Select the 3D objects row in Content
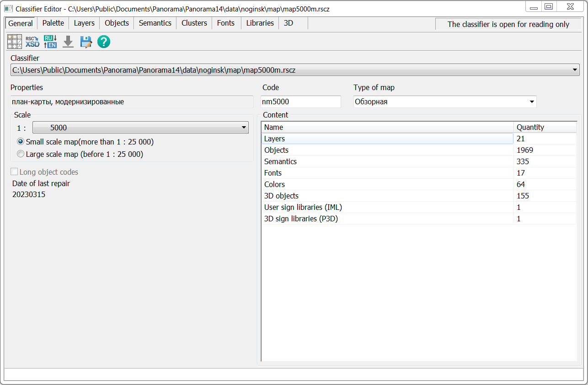The width and height of the screenshot is (588, 385). (419, 196)
